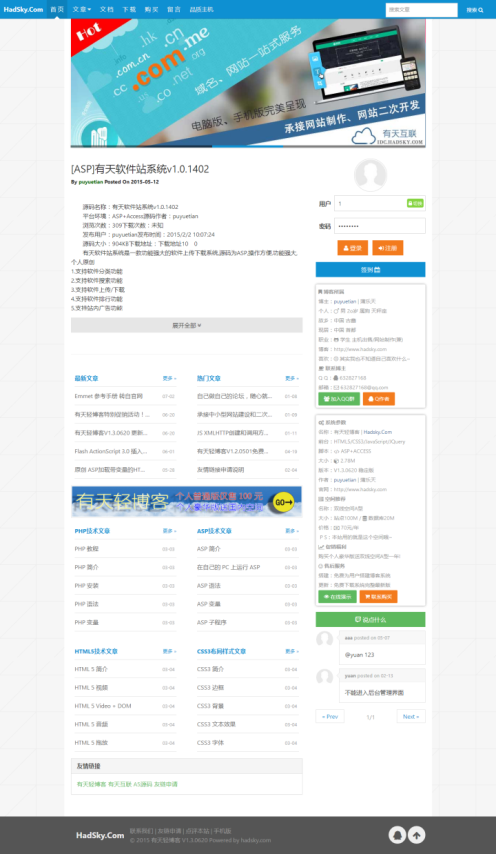This screenshot has height=854, width=496.
Task: Click the user avatar placeholder above login
Action: pyautogui.click(x=370, y=175)
